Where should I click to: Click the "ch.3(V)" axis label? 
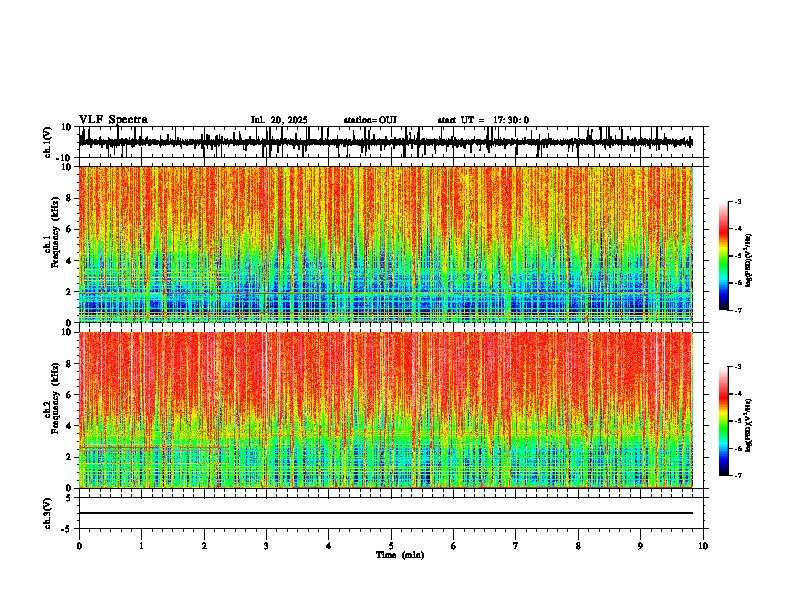pos(48,513)
